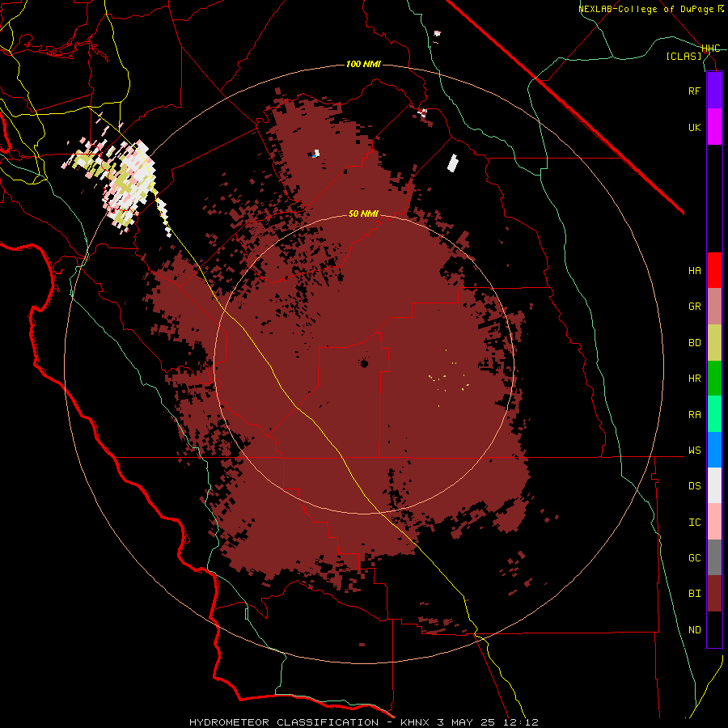Click the DS white legend swatch
This screenshot has height=728, width=728.
pyautogui.click(x=714, y=485)
